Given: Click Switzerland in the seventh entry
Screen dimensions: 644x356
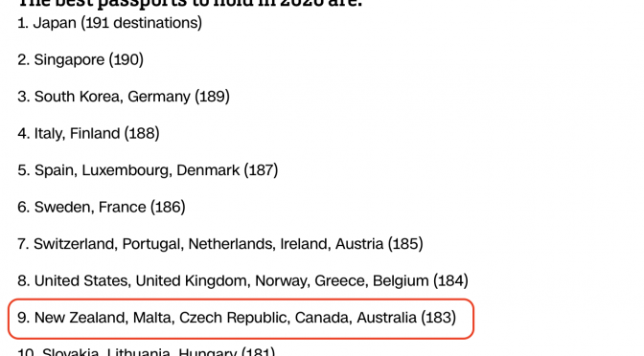Looking at the screenshot, I should [x=75, y=244].
